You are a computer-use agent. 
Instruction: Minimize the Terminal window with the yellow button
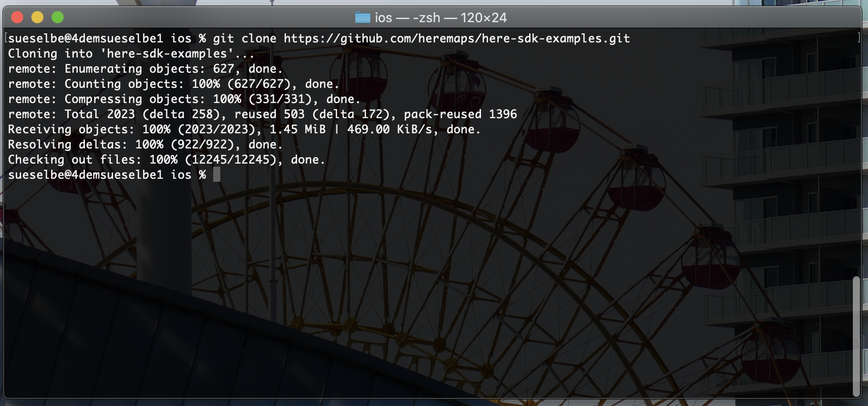tap(37, 18)
